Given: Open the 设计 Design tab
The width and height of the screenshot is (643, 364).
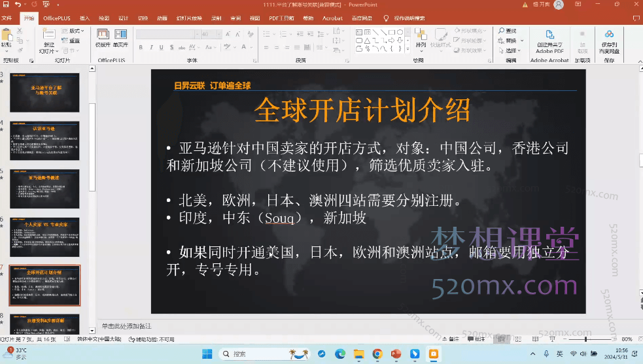Looking at the screenshot, I should [123, 18].
